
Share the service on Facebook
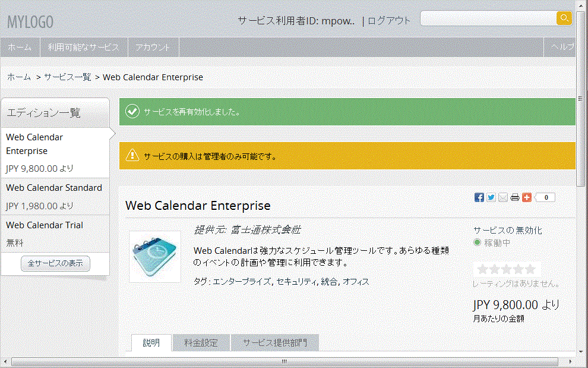point(479,197)
